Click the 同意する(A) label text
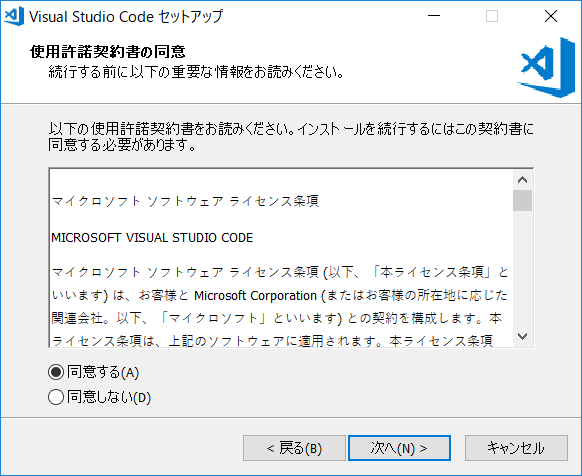The height and width of the screenshot is (476, 582). (103, 372)
